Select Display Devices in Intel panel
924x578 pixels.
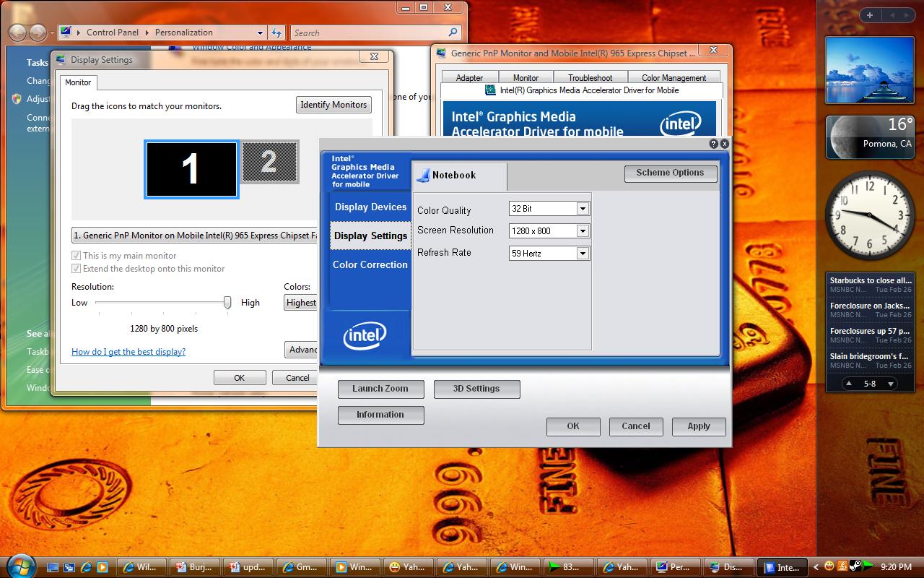370,207
